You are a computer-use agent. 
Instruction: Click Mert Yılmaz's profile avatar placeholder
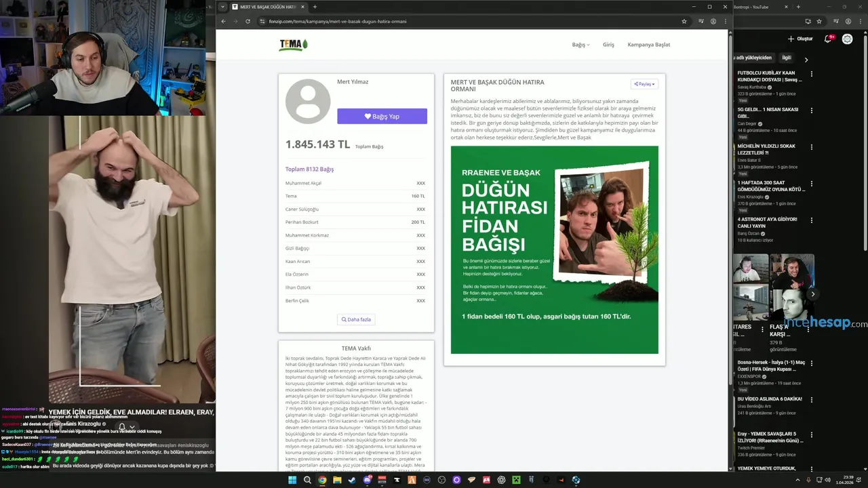coord(308,101)
